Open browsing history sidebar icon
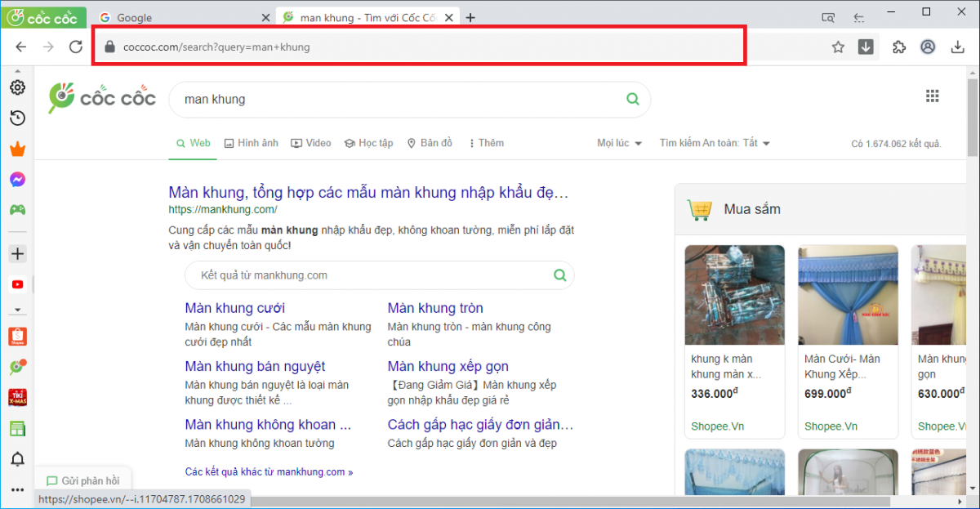The image size is (980, 509). (x=17, y=118)
